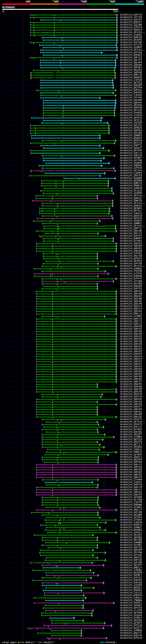This screenshot has width=146, height=644.
Task: Click the red ~20% identity legend segment
Action: [16, 4]
